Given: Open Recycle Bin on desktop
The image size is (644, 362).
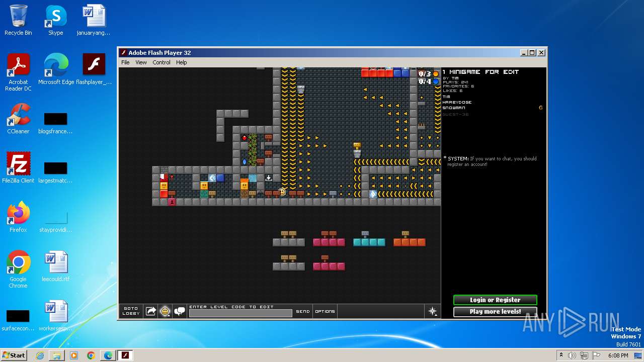Looking at the screenshot, I should [x=18, y=20].
